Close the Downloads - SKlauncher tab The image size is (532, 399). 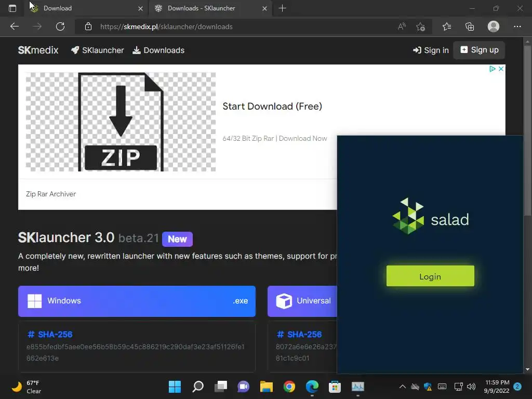pos(264,8)
